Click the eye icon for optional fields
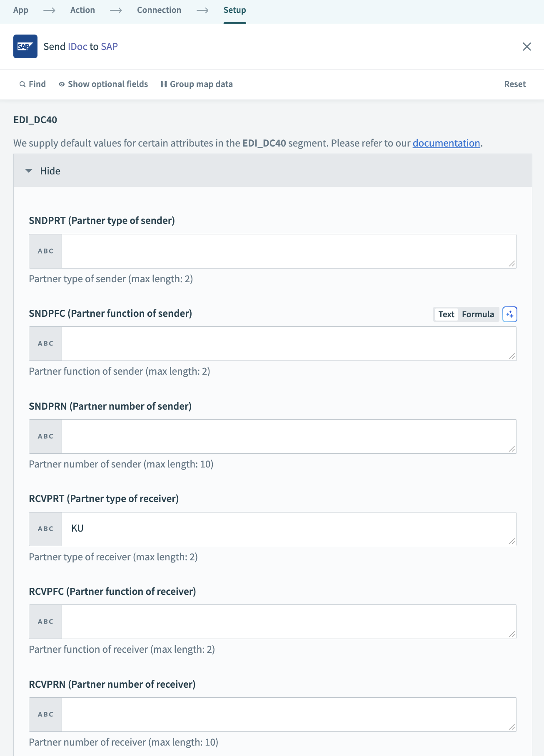The width and height of the screenshot is (544, 756). (x=62, y=85)
